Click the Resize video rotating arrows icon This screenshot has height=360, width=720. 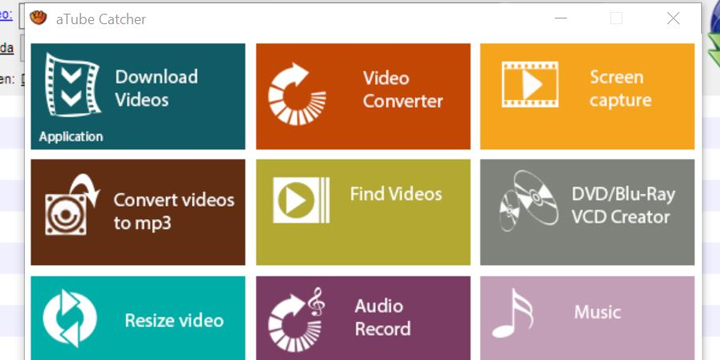(x=70, y=318)
